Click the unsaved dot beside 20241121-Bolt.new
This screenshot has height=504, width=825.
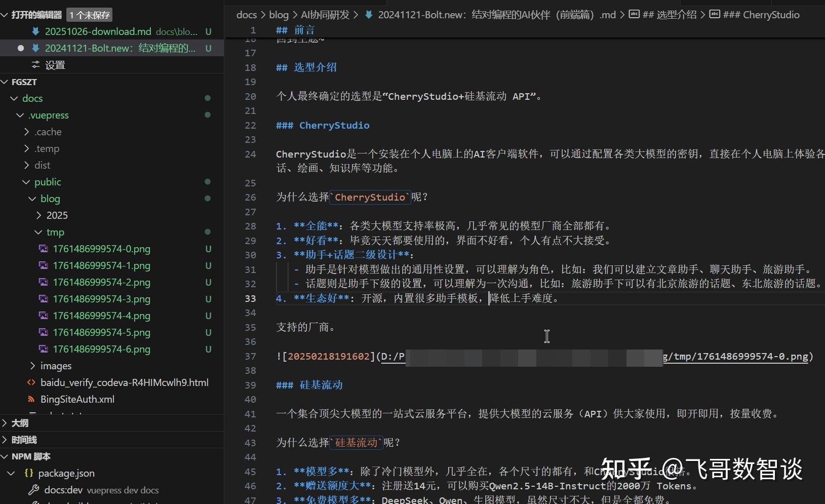(21, 48)
